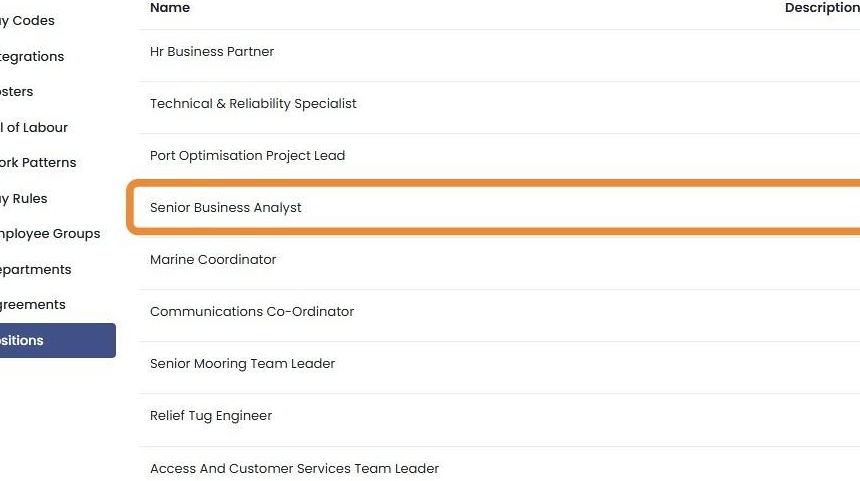860x481 pixels.
Task: Open the Departments sidebar item
Action: click(x=36, y=270)
